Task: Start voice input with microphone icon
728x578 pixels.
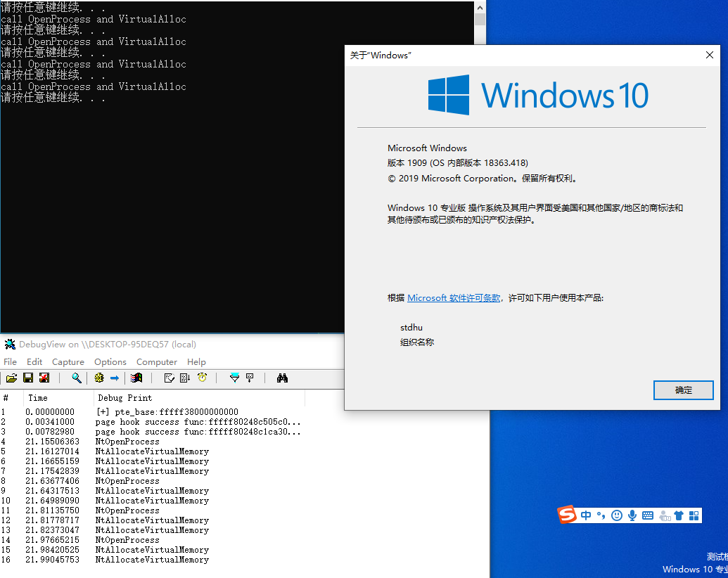Action: click(632, 515)
